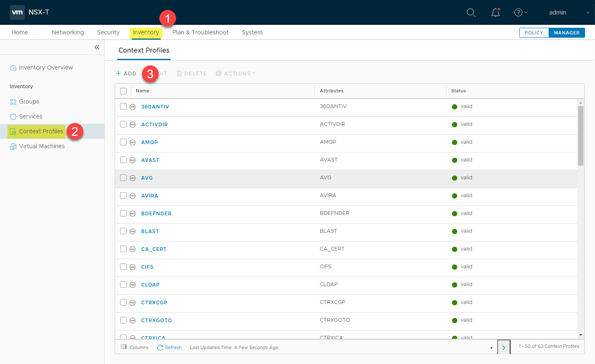Click the circle icon beside 360ANTIV
Image resolution: width=595 pixels, height=364 pixels.
click(x=132, y=107)
